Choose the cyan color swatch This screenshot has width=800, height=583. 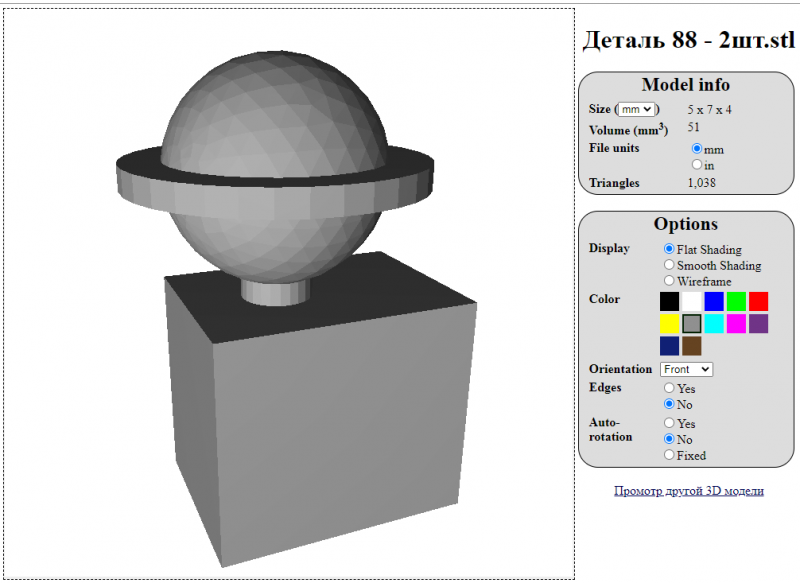[714, 323]
